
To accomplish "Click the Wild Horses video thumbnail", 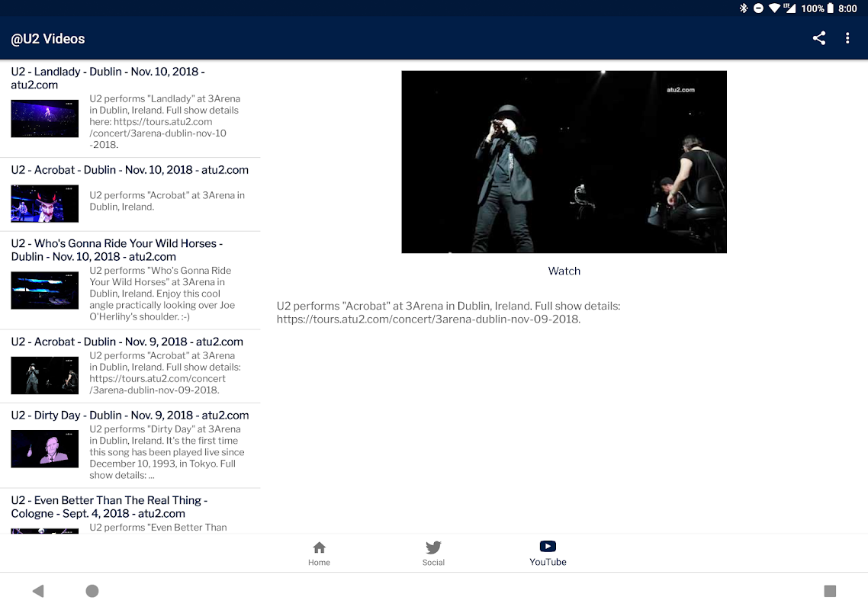I will [x=45, y=290].
